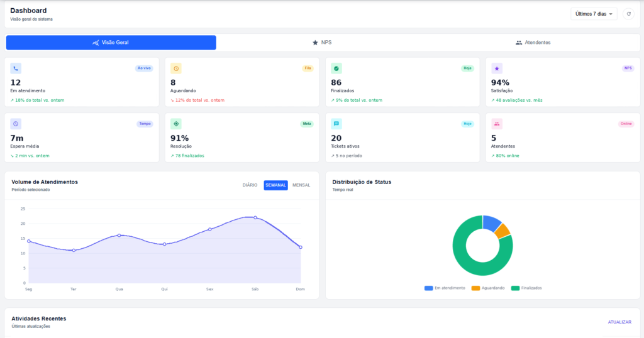The image size is (644, 338).
Task: Click the NPS badge on Satisfação card
Action: pyautogui.click(x=628, y=68)
